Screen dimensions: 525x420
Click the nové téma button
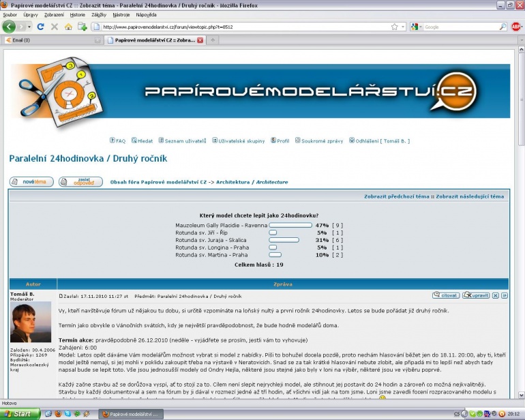[x=31, y=181]
